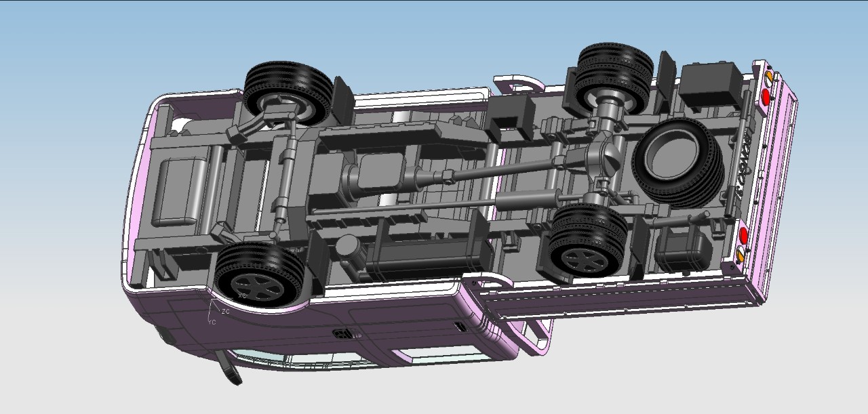Select the upper rear dual wheel

tap(613, 78)
